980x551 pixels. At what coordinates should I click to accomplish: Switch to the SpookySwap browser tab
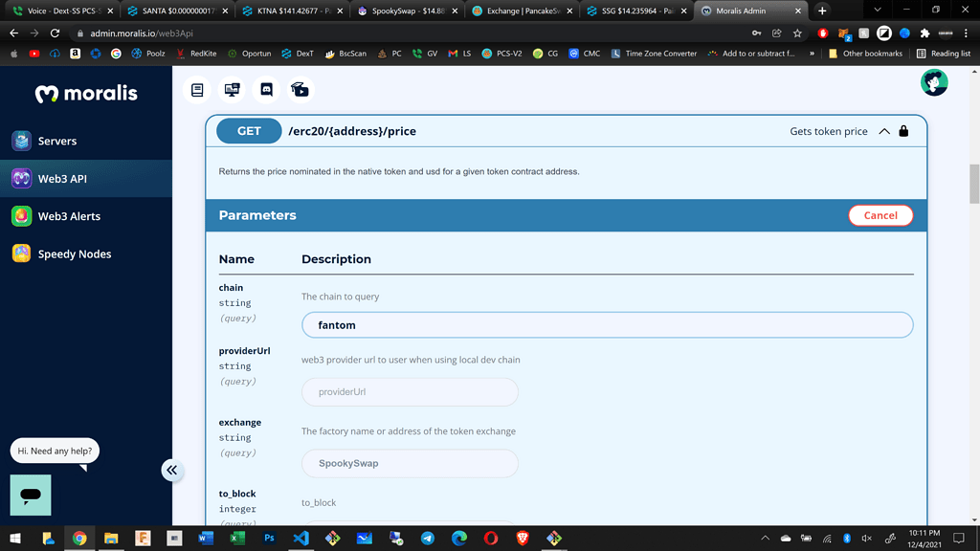tap(407, 11)
